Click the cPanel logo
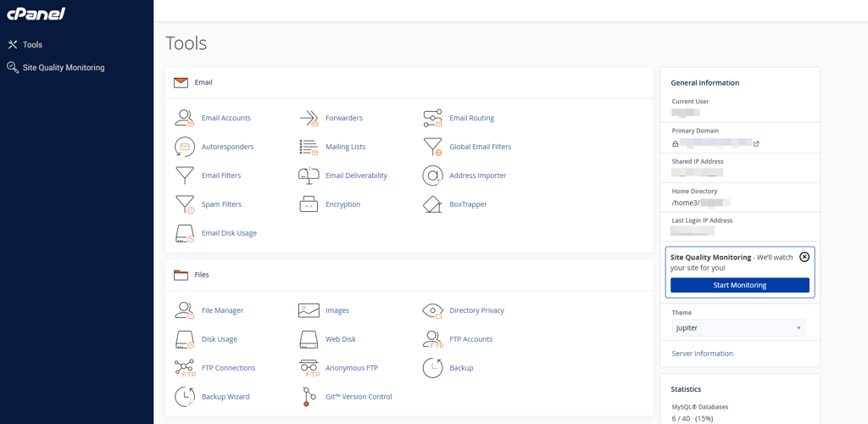868x424 pixels. coord(36,14)
